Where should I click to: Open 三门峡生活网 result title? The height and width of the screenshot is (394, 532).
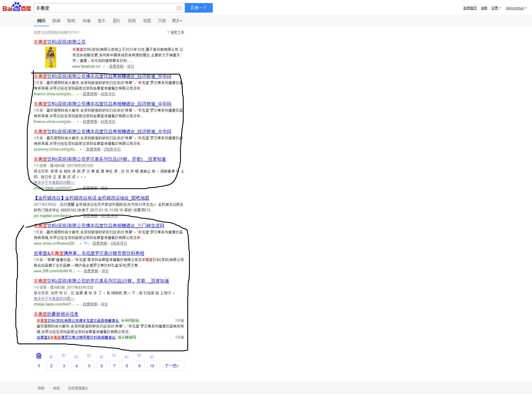(x=99, y=226)
